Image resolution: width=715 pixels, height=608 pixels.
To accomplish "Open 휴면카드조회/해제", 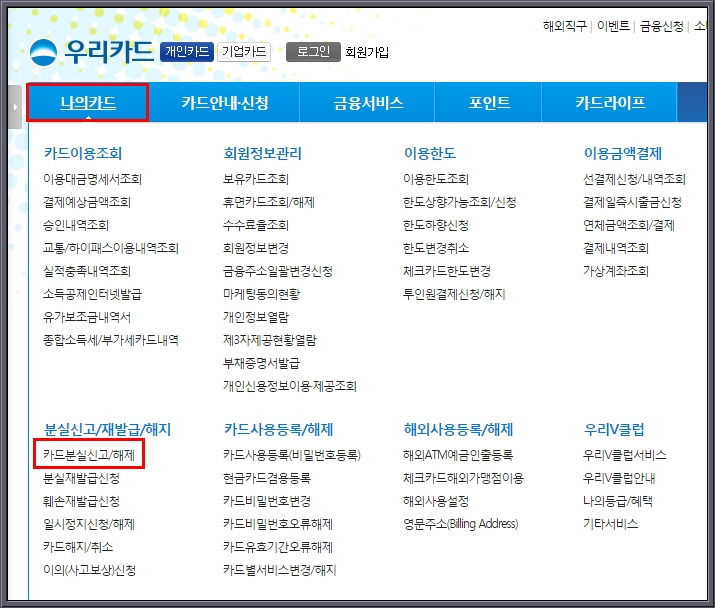I will (269, 202).
